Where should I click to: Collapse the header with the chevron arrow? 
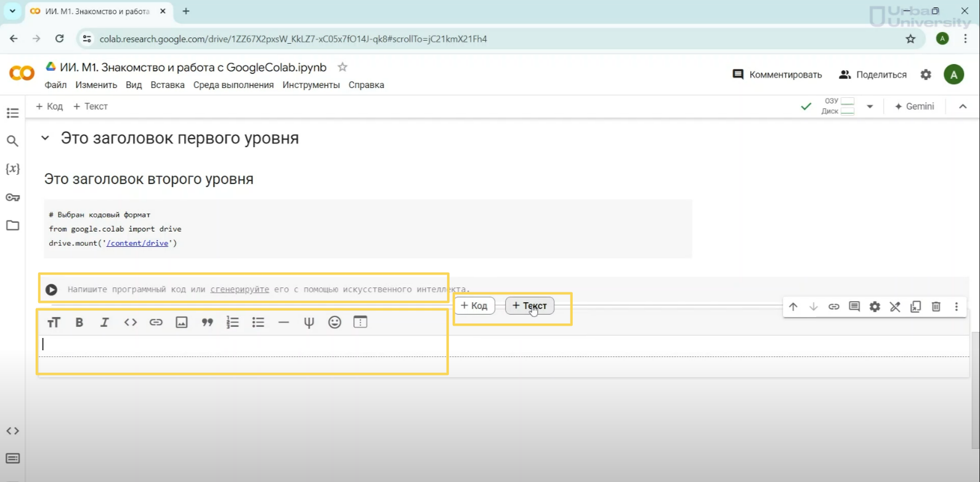coord(963,106)
